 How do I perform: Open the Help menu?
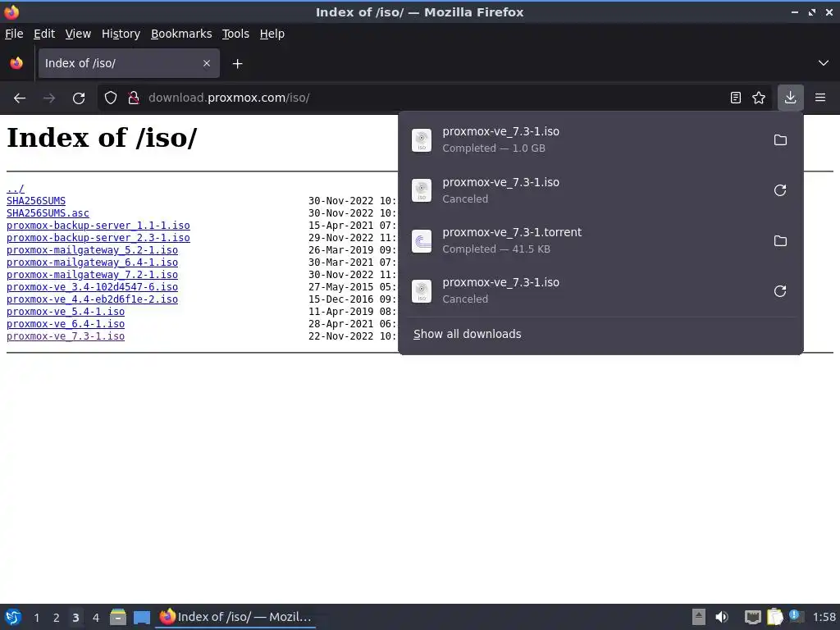[272, 34]
